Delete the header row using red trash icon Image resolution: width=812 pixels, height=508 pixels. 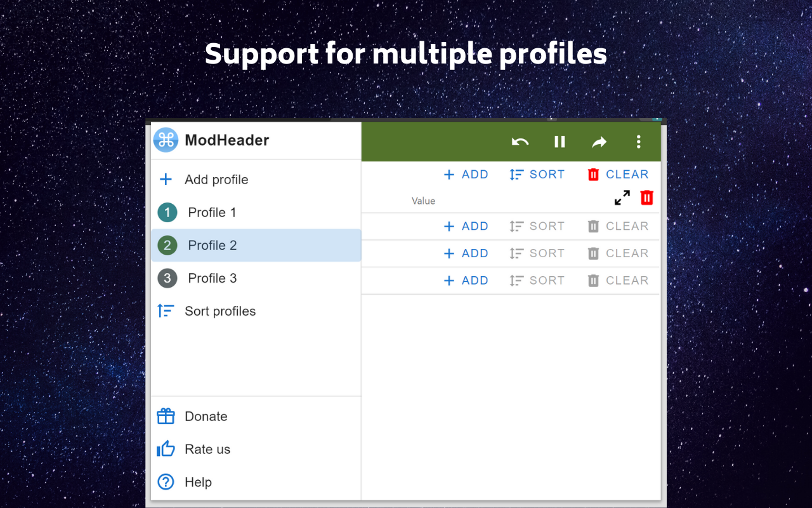pos(646,197)
